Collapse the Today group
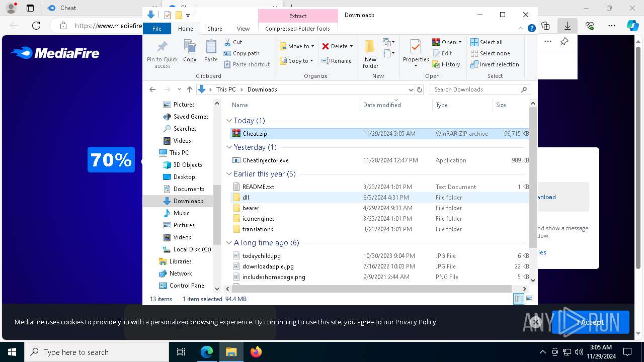The image size is (644, 362). click(x=229, y=121)
